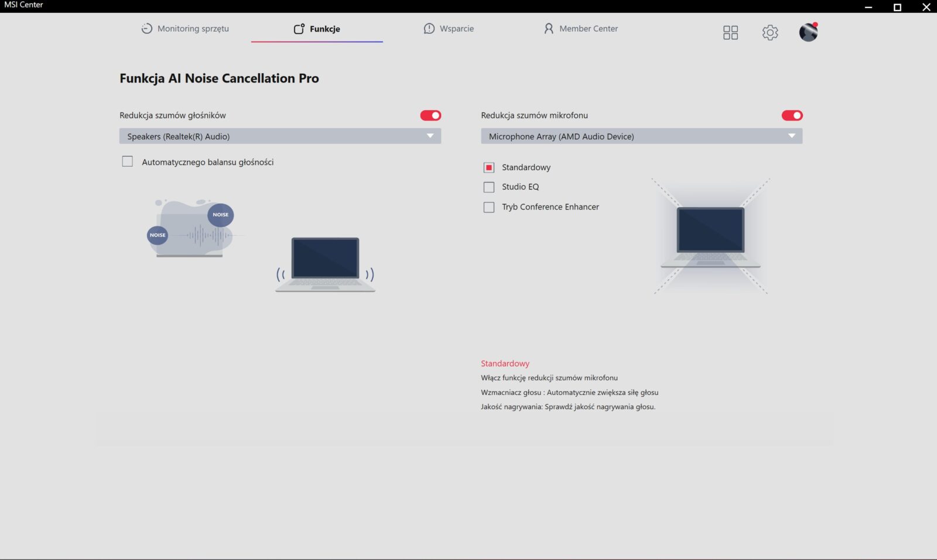Turn off microphone noise reduction toggle

coord(792,115)
